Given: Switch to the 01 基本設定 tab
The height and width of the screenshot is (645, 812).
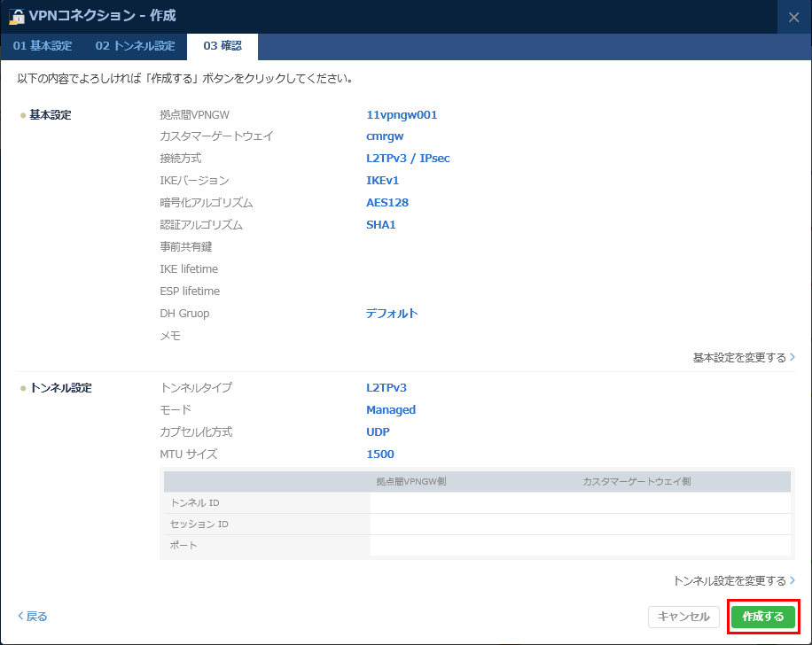Looking at the screenshot, I should click(x=42, y=46).
